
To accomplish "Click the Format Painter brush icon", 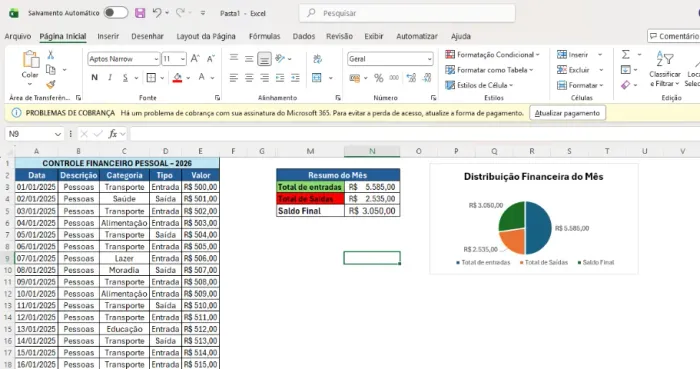I will 51,84.
